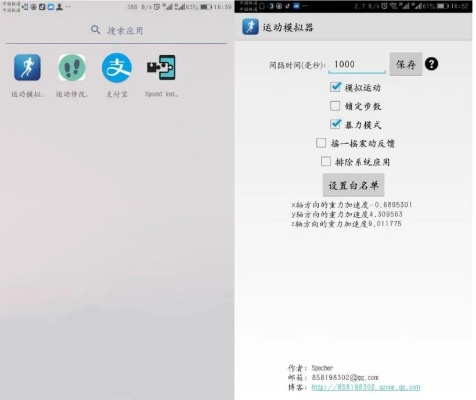Tap the 支付宝 app label text
This screenshot has height=400, width=476.
pos(116,94)
